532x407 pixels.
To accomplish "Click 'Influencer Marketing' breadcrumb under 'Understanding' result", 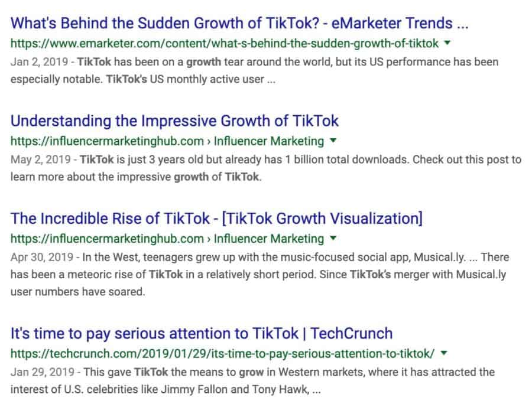I will (269, 141).
